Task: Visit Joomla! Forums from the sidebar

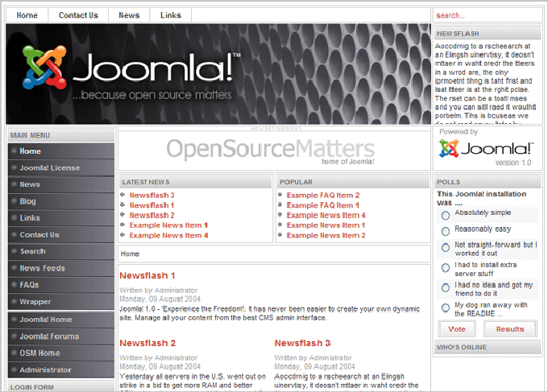Action: tap(61, 336)
